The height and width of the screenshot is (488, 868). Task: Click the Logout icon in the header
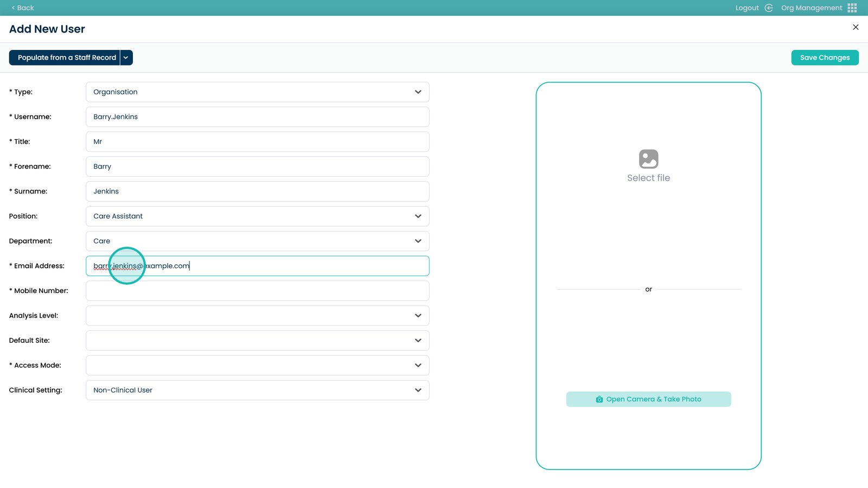click(769, 8)
